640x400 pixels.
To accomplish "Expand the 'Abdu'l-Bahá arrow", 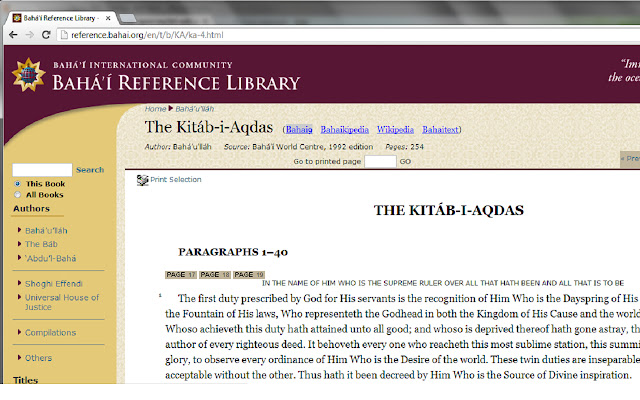I will [x=19, y=258].
